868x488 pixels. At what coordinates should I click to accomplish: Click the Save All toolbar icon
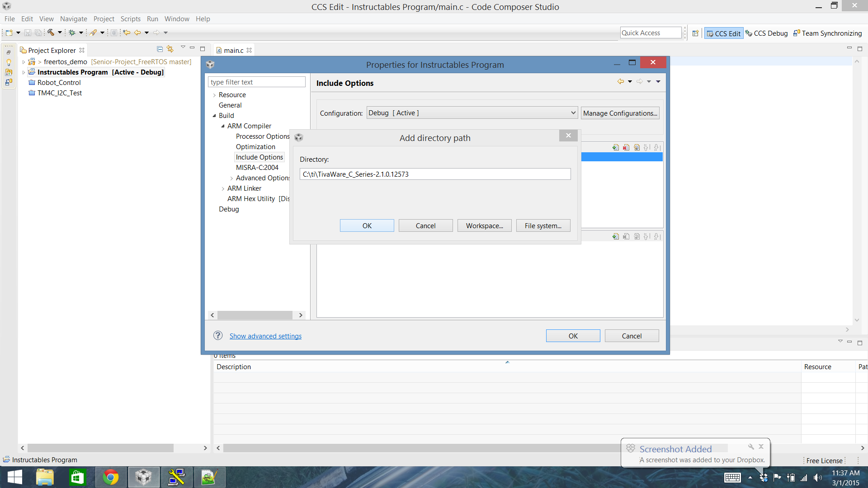point(38,33)
